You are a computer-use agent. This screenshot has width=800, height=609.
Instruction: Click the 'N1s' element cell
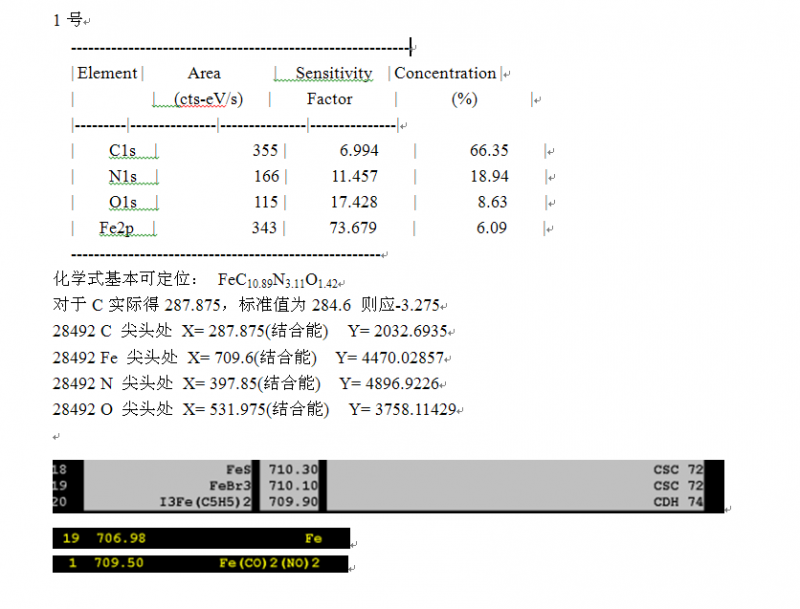point(122,176)
